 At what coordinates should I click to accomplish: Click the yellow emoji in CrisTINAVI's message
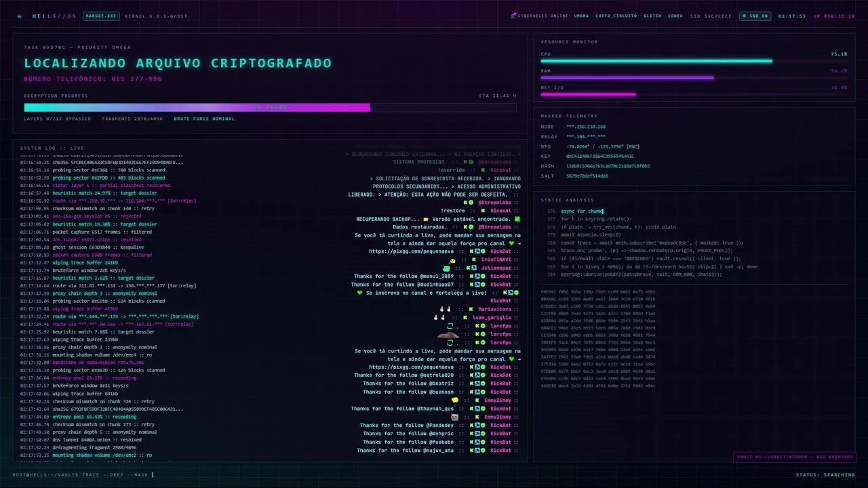tap(452, 261)
